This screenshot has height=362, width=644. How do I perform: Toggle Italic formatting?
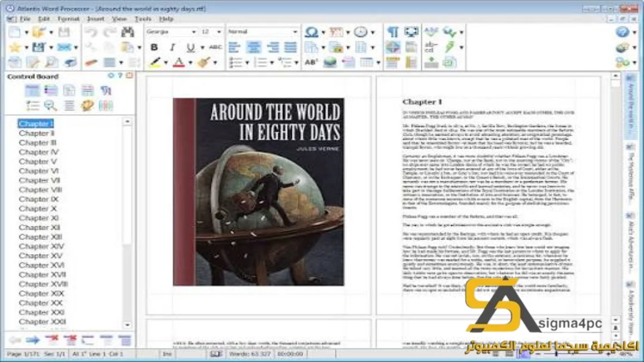pos(172,47)
